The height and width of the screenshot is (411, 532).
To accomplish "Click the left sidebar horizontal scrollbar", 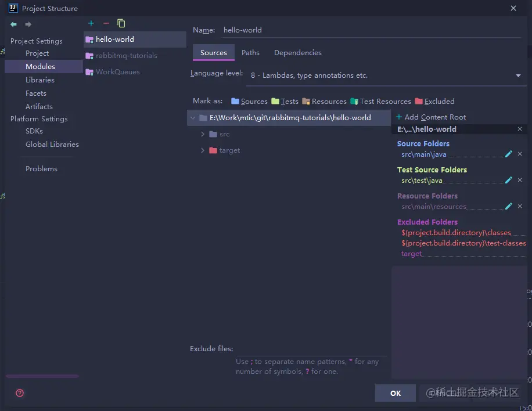I will click(x=42, y=376).
